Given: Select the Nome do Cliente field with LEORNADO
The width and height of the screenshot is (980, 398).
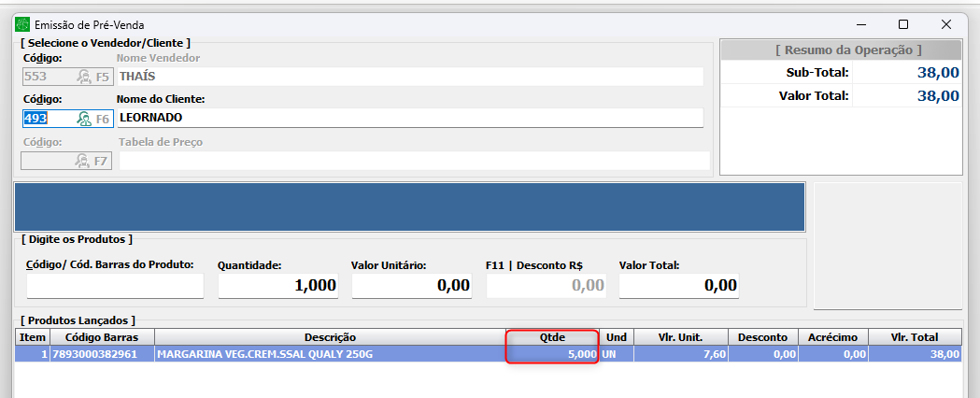Looking at the screenshot, I should pos(409,119).
